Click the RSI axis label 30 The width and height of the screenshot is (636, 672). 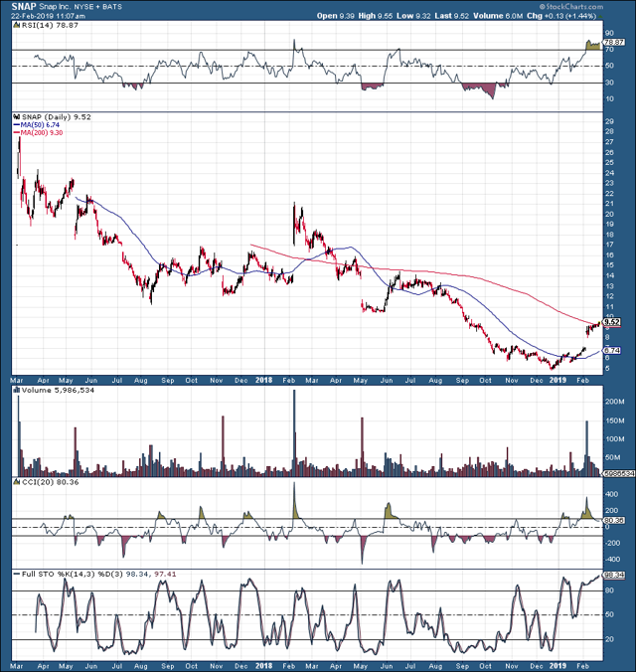pos(609,83)
